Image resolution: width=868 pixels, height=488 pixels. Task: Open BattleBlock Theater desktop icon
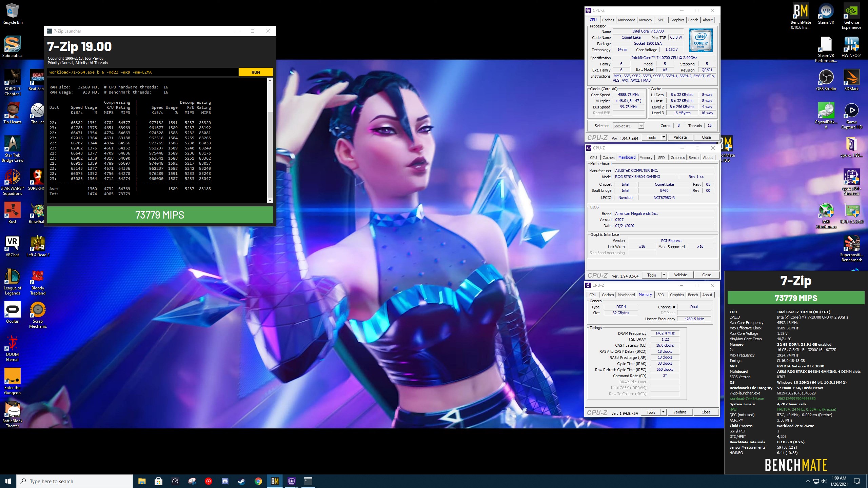click(13, 415)
